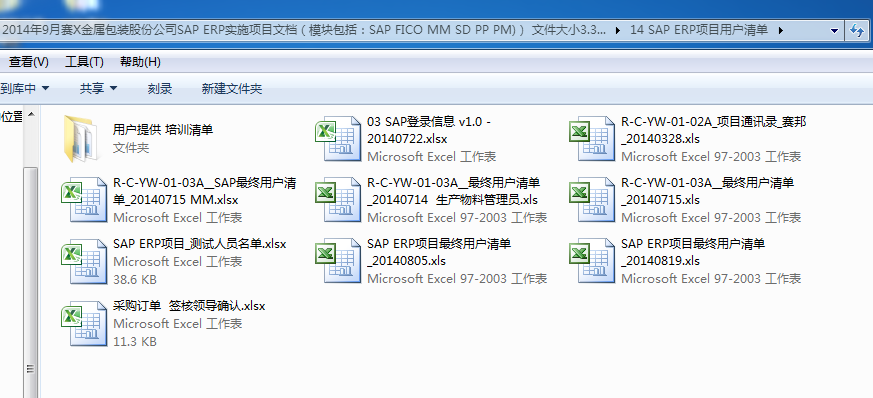873x398 pixels.
Task: Expand the arrow after 14 SAP ERP项目用户清单
Action: click(x=781, y=31)
